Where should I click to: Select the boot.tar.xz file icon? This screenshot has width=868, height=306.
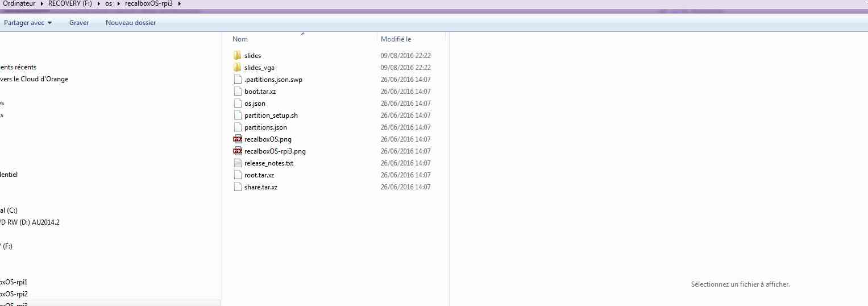[x=238, y=92]
